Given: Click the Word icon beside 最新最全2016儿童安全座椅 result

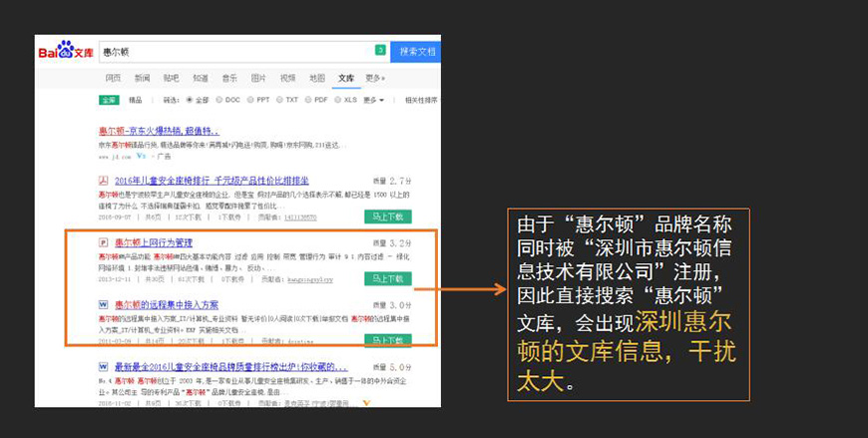Looking at the screenshot, I should [103, 366].
